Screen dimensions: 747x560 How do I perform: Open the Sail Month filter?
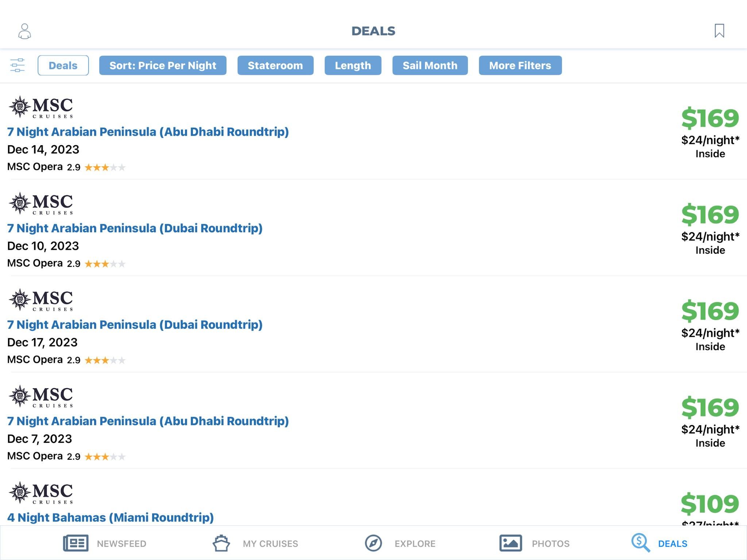(x=430, y=65)
